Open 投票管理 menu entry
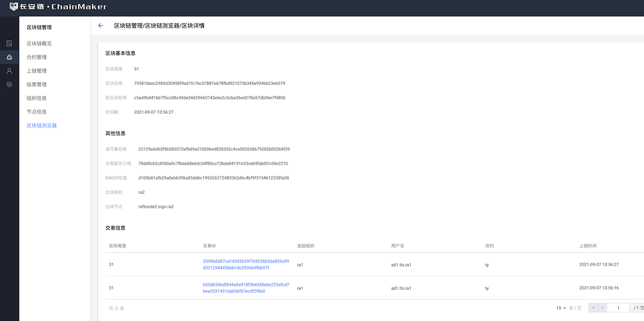Image resolution: width=644 pixels, height=321 pixels. click(x=36, y=84)
